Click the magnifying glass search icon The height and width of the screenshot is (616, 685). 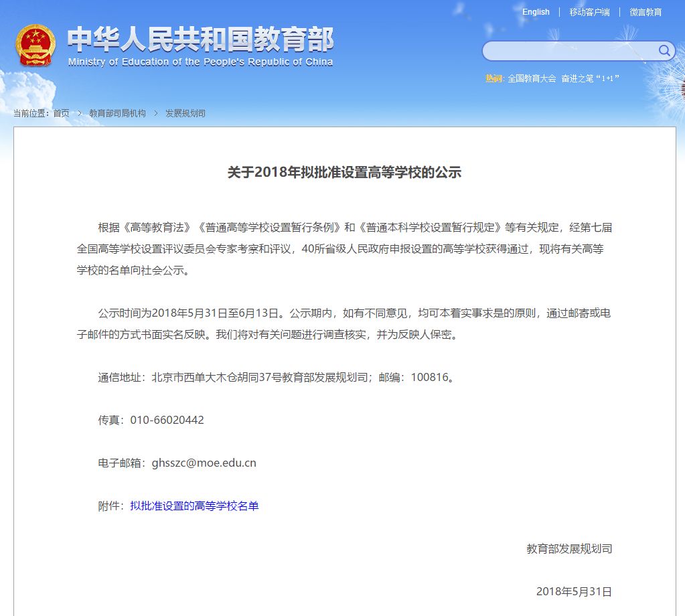pyautogui.click(x=664, y=50)
